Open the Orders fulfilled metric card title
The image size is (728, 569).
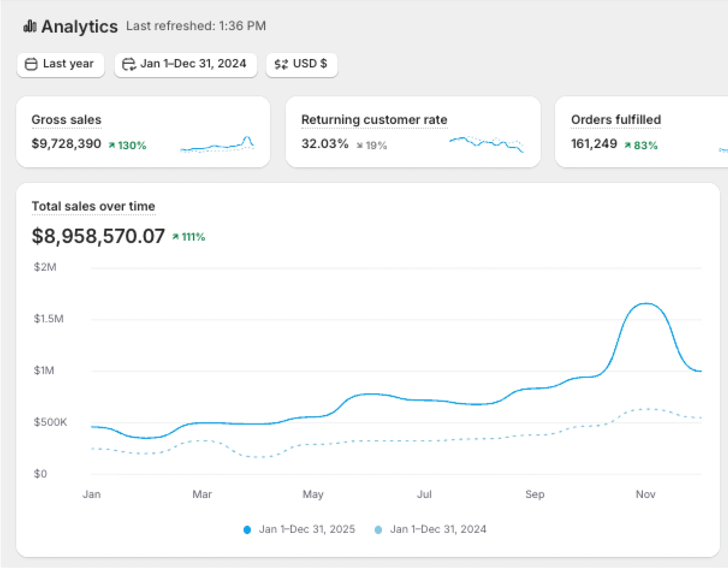[x=616, y=120]
